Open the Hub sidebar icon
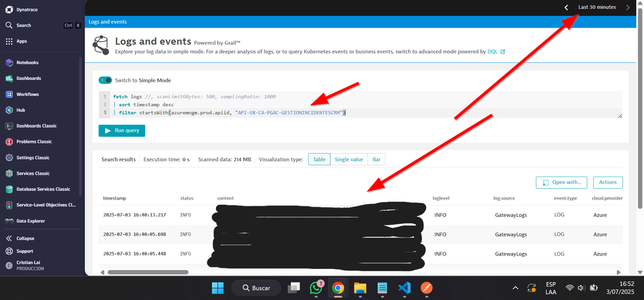644x300 pixels. click(9, 110)
